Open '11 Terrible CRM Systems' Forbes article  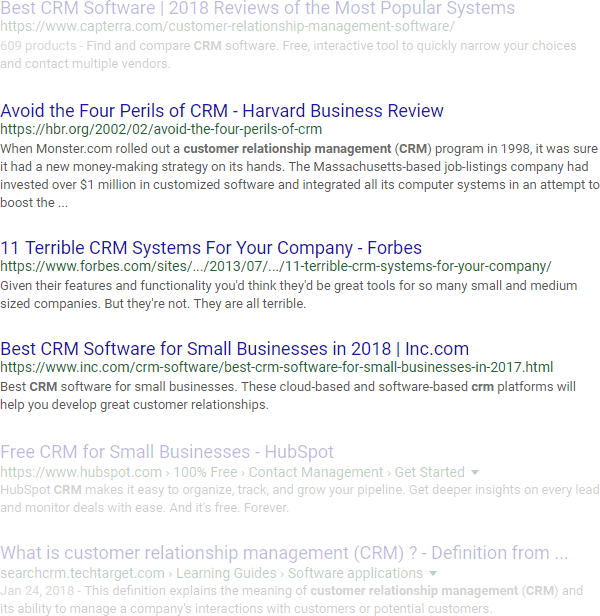[x=211, y=248]
